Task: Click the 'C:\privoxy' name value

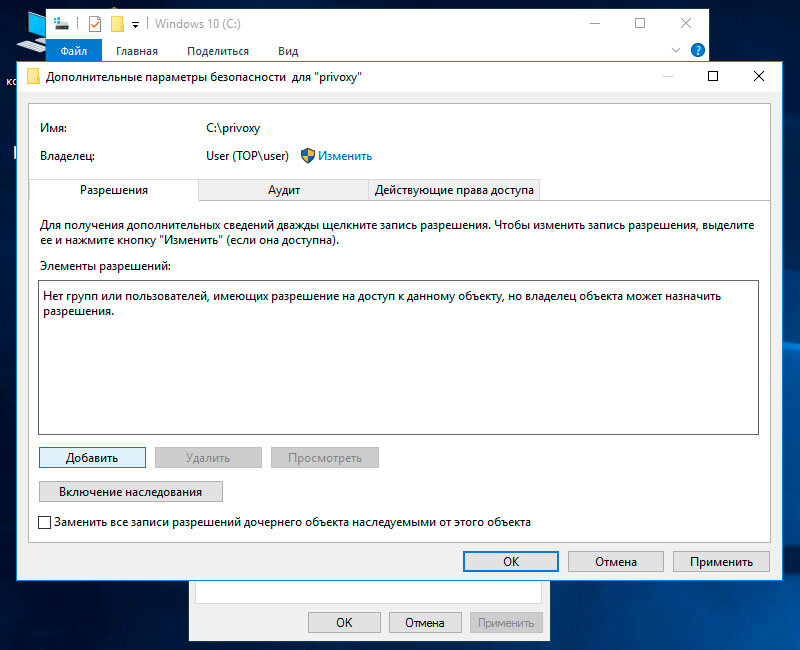Action: pyautogui.click(x=233, y=128)
